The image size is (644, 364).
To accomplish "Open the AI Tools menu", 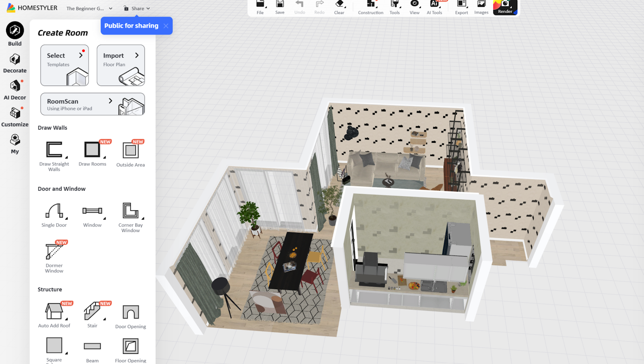I will 434,8.
